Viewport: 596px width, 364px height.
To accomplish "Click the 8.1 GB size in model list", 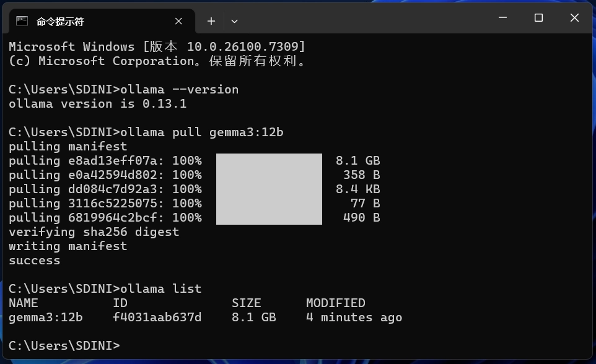I will point(254,318).
